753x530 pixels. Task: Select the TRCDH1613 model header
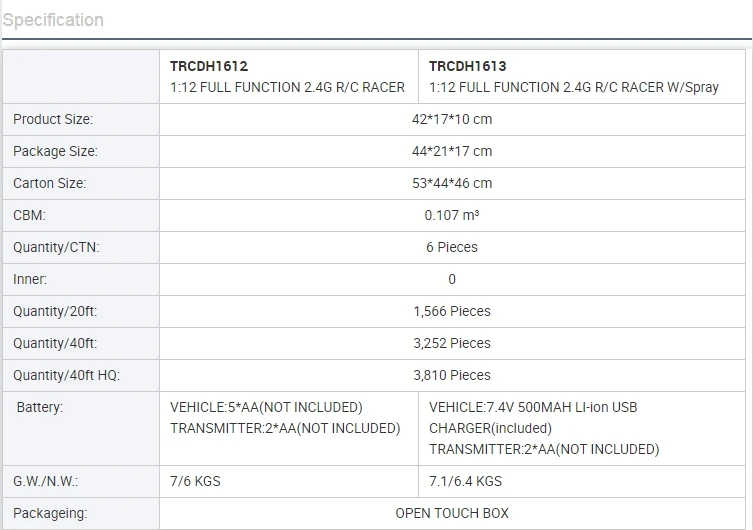point(468,66)
